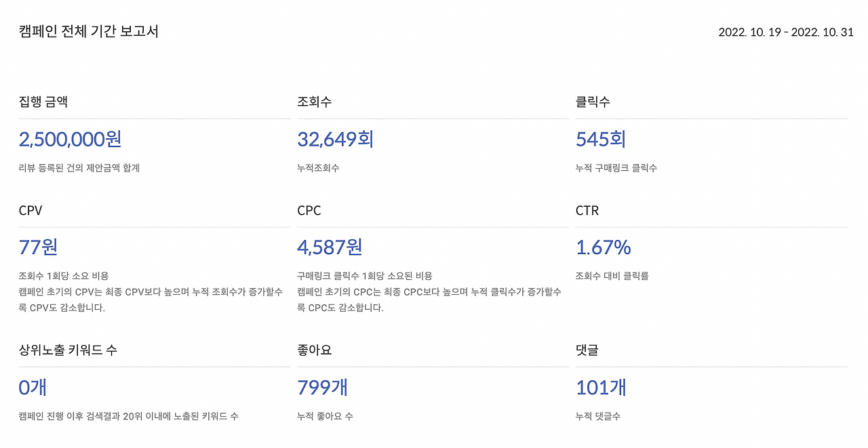Click the 집행 금액 heading
This screenshot has width=868, height=448.
(43, 102)
